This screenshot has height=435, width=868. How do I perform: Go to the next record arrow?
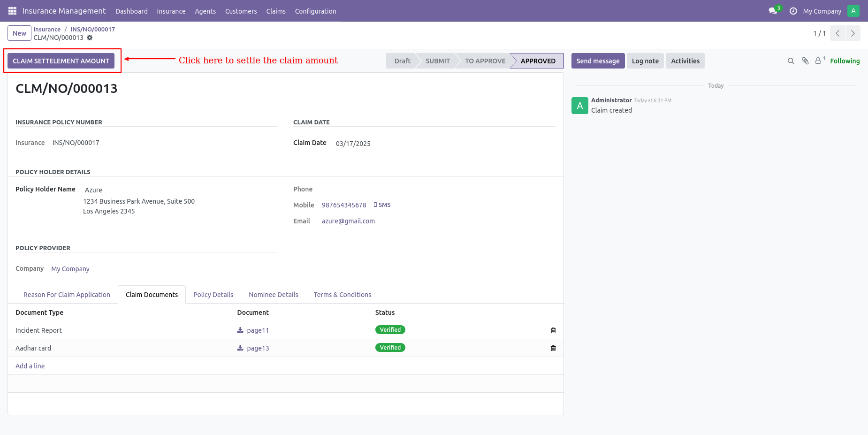tap(853, 33)
